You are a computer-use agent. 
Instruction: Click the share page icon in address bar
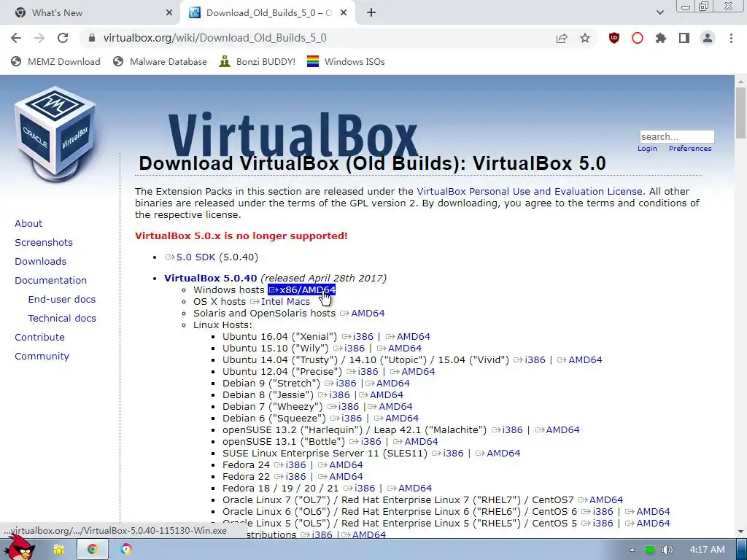(x=562, y=38)
